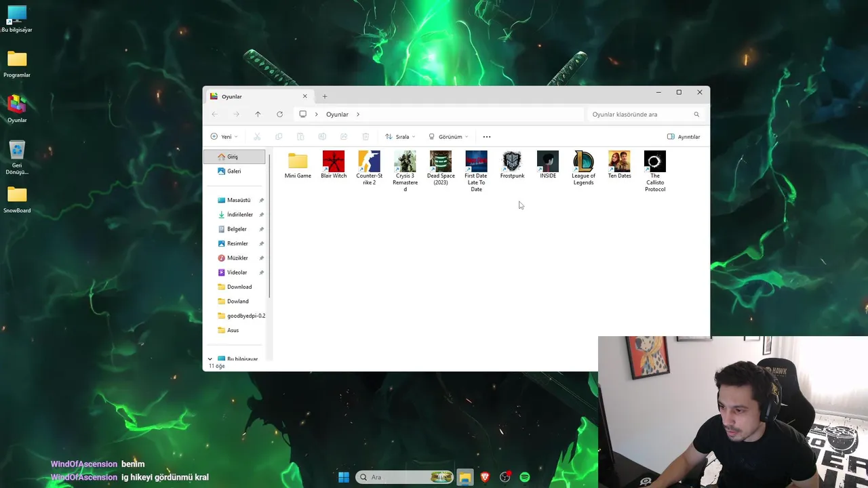The width and height of the screenshot is (868, 488).
Task: Click the sidebar vertical scrollbar
Action: (x=270, y=226)
